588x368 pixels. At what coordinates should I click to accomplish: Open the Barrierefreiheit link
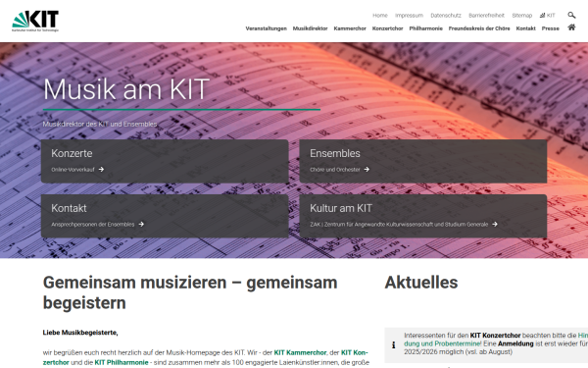(x=486, y=16)
